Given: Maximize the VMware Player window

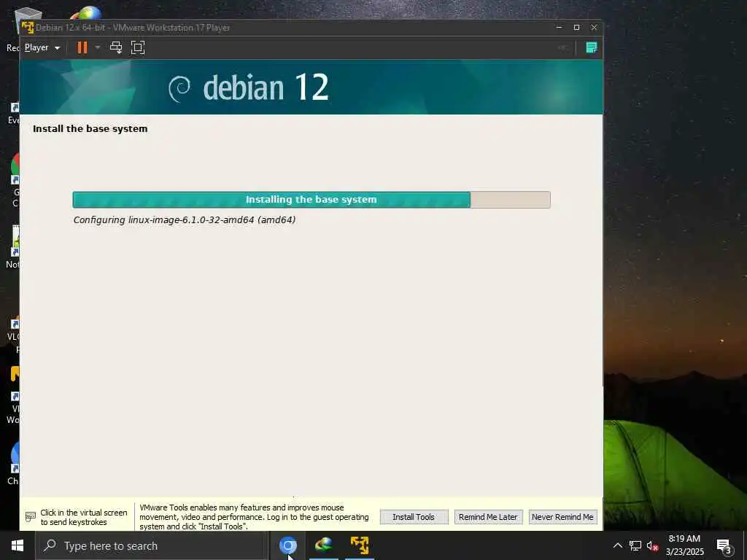Looking at the screenshot, I should [576, 28].
